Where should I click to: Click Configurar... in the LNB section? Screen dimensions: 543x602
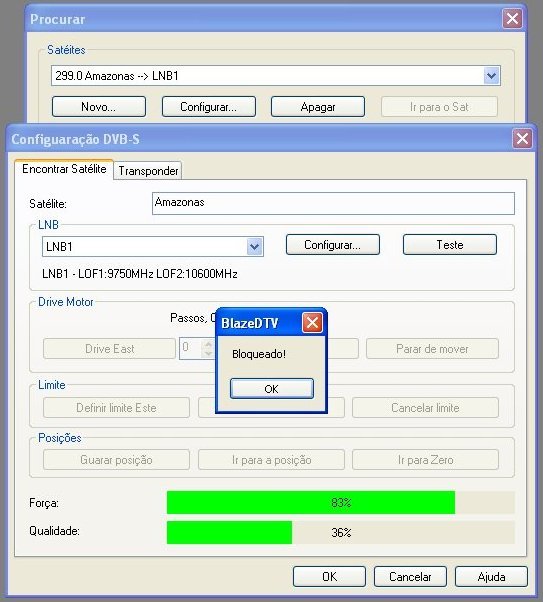pos(333,245)
